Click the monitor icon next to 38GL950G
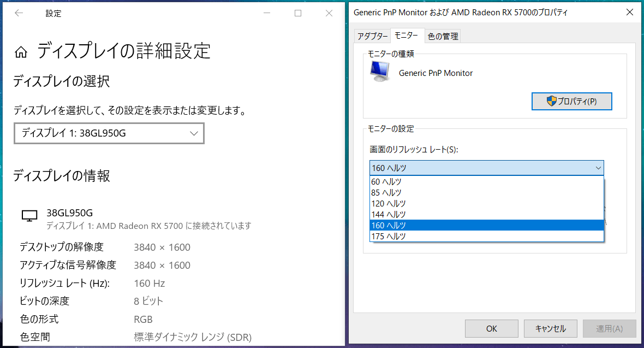The width and height of the screenshot is (644, 348). pos(29,216)
